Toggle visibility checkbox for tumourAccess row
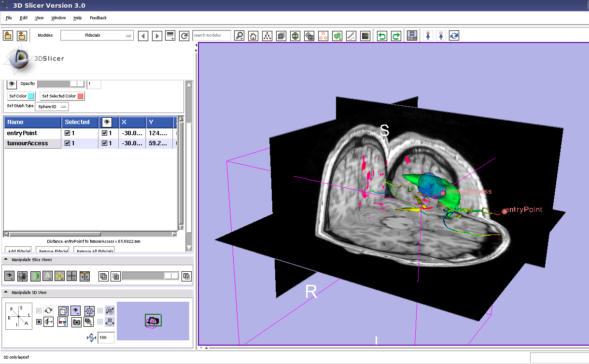The image size is (589, 364). click(x=104, y=143)
